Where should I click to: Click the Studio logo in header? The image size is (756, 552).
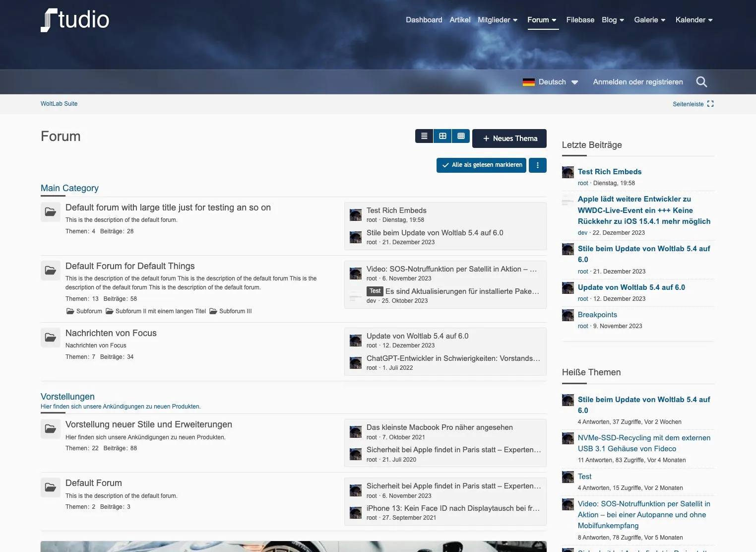point(75,20)
